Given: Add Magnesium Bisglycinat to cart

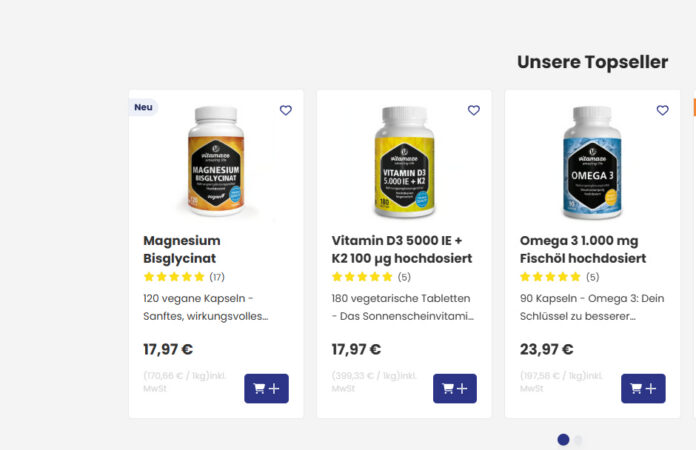Looking at the screenshot, I should (266, 388).
